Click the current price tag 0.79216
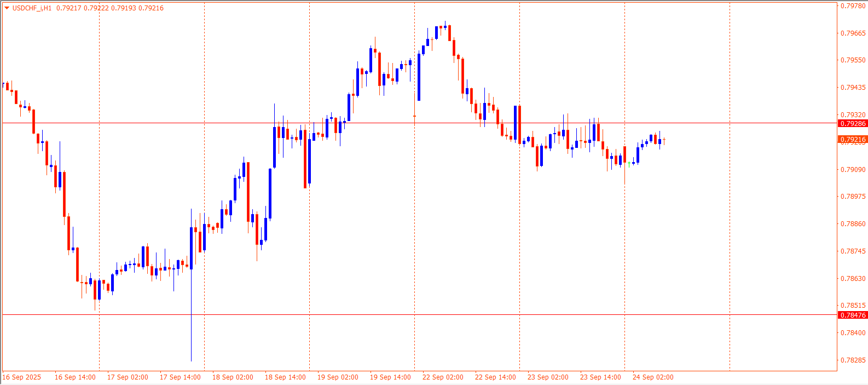Viewport: 868px width, 385px height. point(853,140)
